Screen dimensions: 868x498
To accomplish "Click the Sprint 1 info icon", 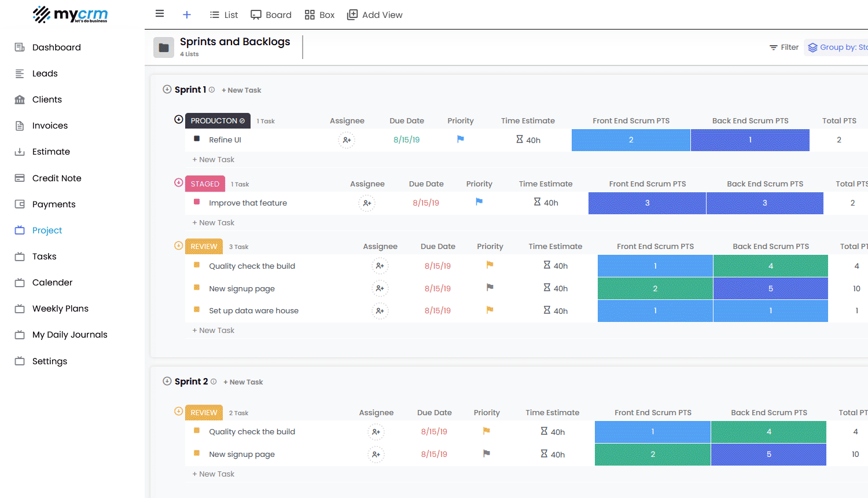I will click(212, 90).
